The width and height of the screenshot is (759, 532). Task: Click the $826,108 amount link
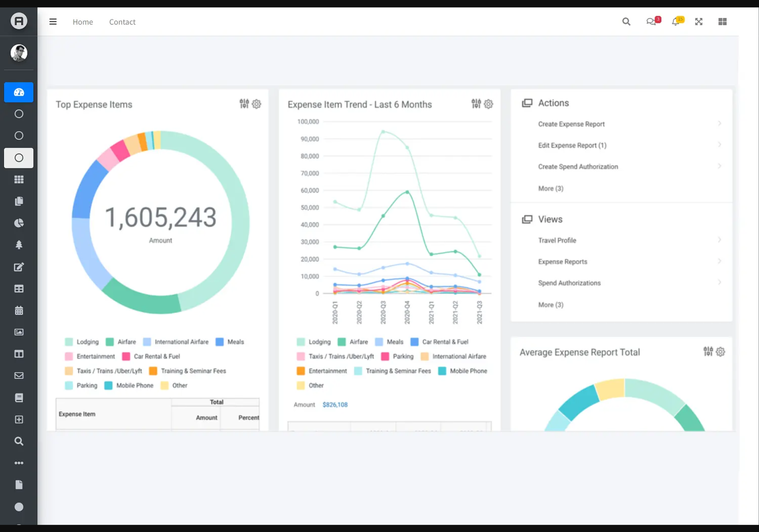(335, 405)
